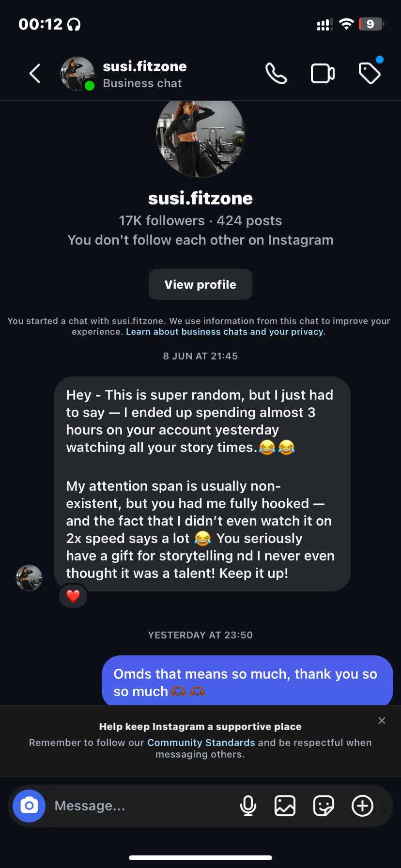The image size is (401, 868).
Task: Open the camera from message bar
Action: pos(29,806)
